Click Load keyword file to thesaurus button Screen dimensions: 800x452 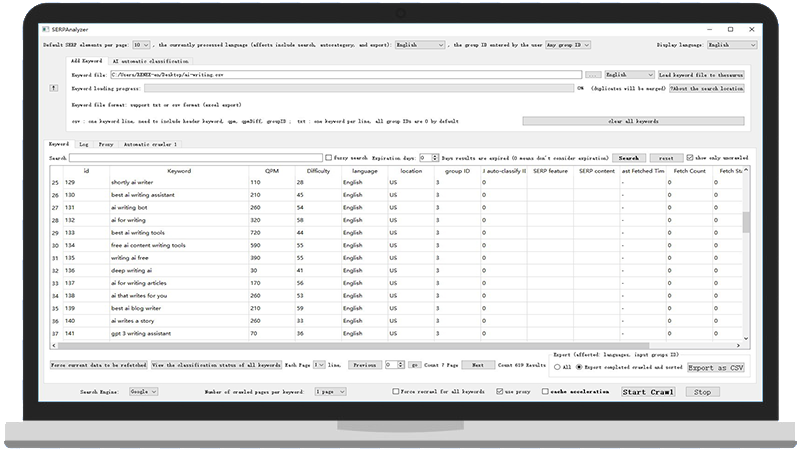coord(701,74)
